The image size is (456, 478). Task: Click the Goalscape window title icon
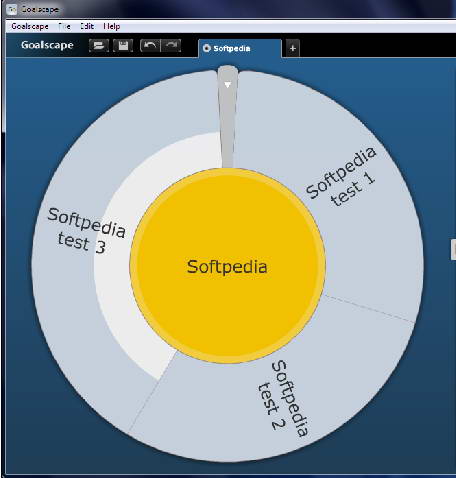[11, 9]
